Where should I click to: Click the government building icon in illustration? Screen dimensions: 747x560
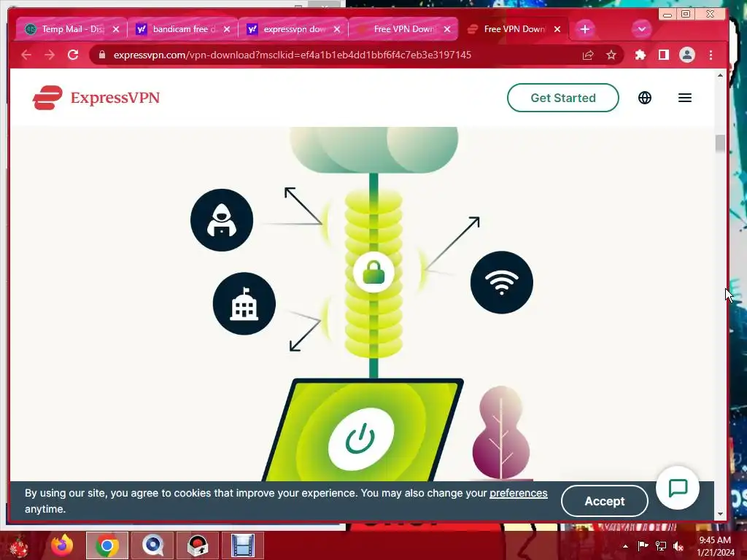[x=244, y=304]
